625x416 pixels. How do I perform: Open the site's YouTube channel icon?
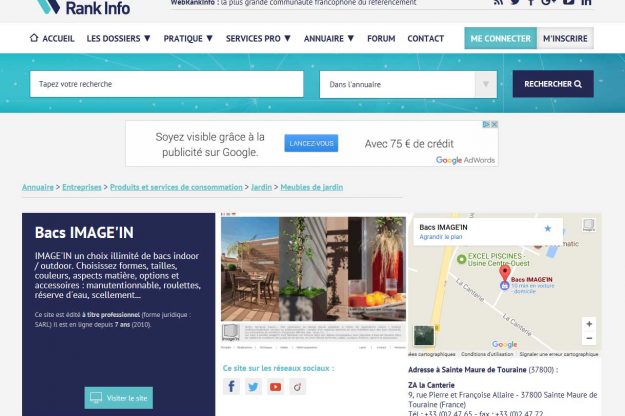click(275, 387)
